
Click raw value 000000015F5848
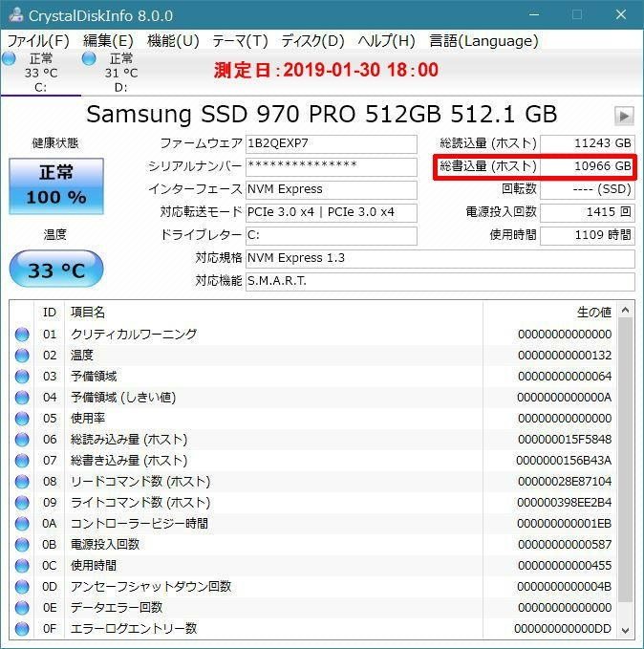click(x=565, y=439)
